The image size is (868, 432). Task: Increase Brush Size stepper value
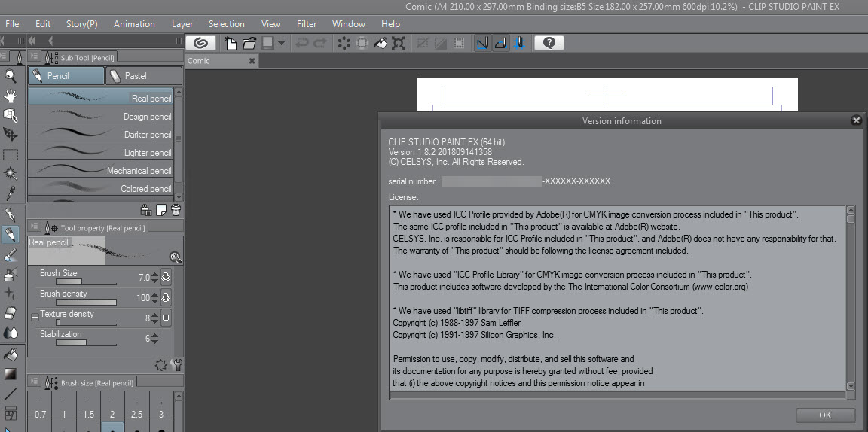[x=154, y=275]
